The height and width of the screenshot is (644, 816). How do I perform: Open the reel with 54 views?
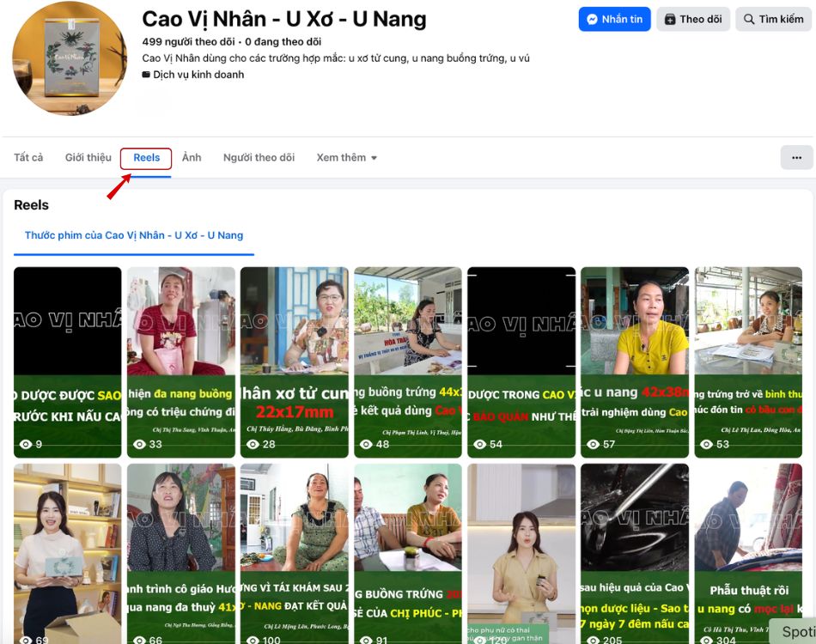tap(521, 362)
